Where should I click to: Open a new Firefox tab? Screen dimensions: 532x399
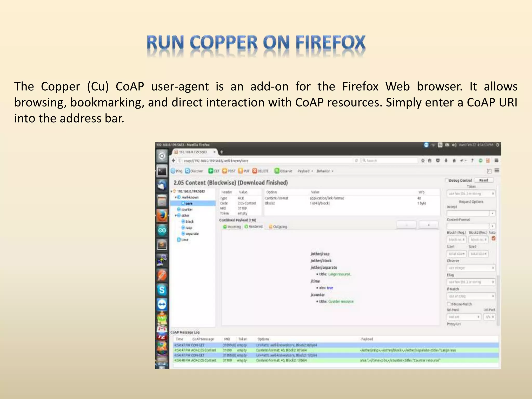pyautogui.click(x=222, y=152)
